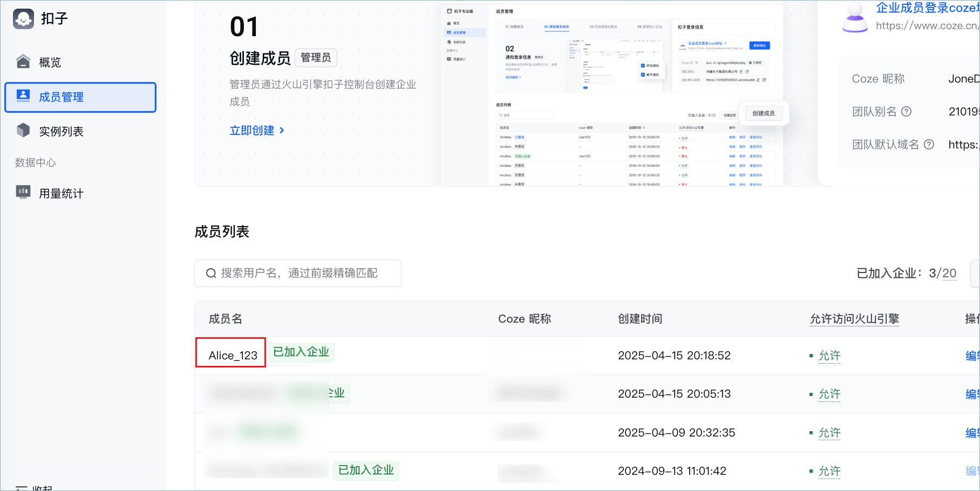Click the 成员名 column header
The height and width of the screenshot is (491, 980).
226,319
